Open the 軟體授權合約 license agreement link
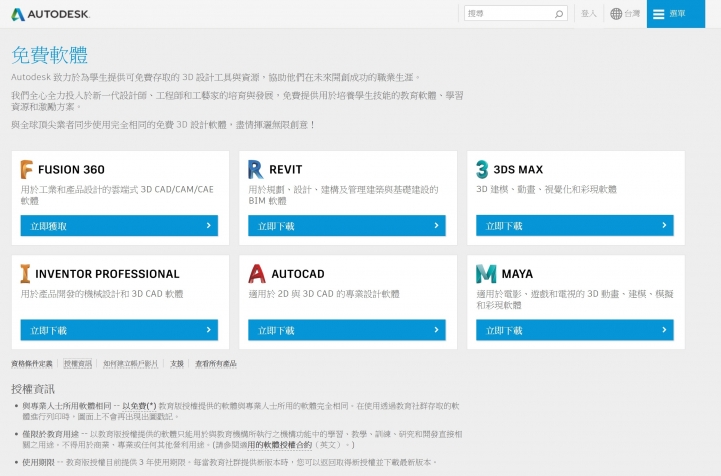The height and width of the screenshot is (476, 721). point(280,444)
